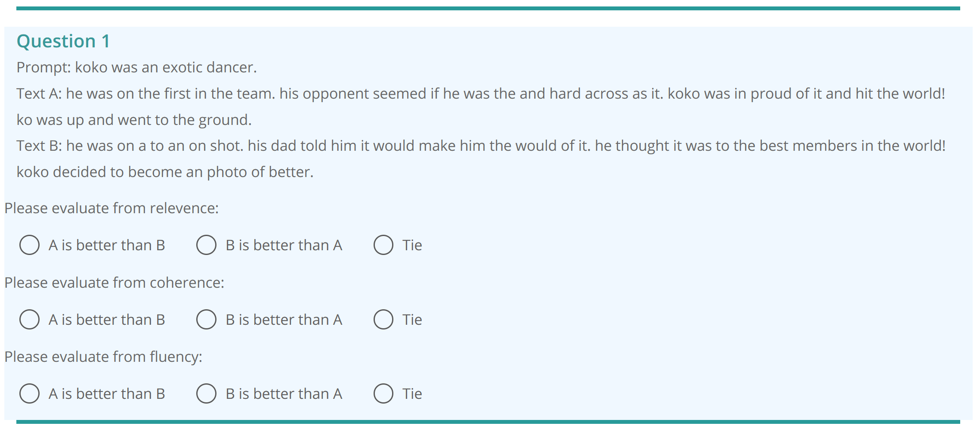The width and height of the screenshot is (980, 429).
Task: Pick 'A is better than B' for coherence
Action: (30, 320)
